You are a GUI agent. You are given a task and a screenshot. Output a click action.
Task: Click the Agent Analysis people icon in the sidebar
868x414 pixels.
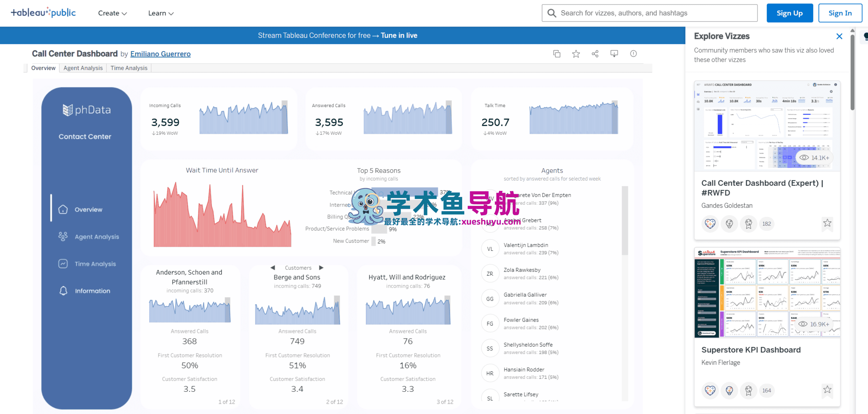click(x=63, y=237)
